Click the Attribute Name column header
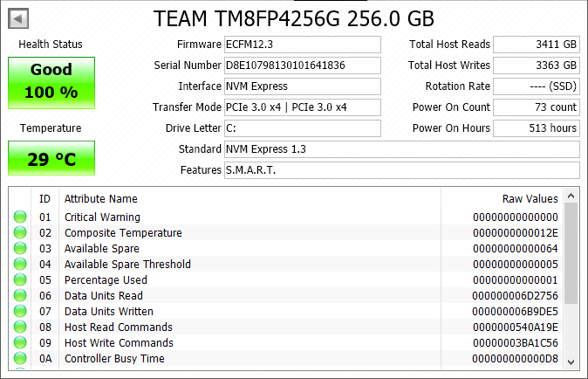This screenshot has height=379, width=588. [250, 199]
